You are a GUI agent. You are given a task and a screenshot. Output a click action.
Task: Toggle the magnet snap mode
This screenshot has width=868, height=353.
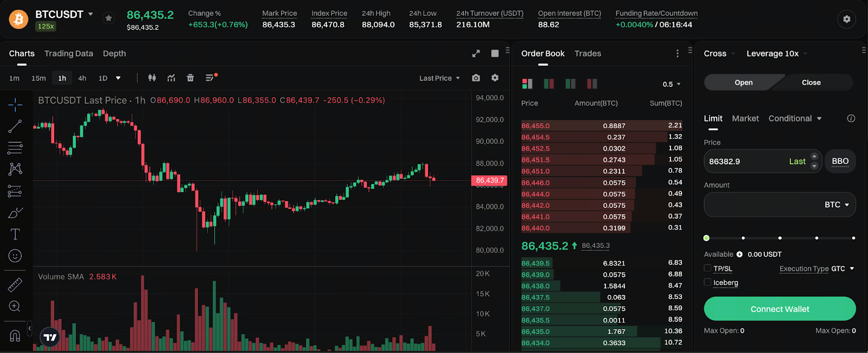[x=15, y=336]
